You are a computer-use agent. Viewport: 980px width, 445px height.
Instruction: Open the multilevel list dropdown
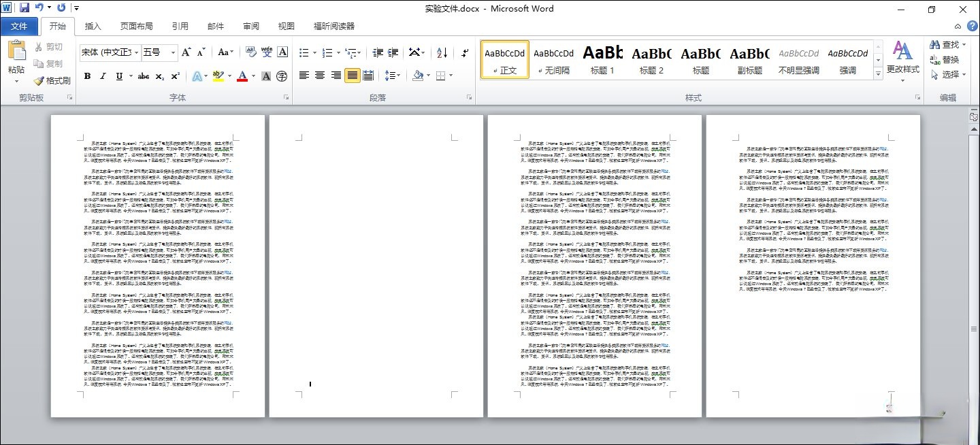point(360,52)
